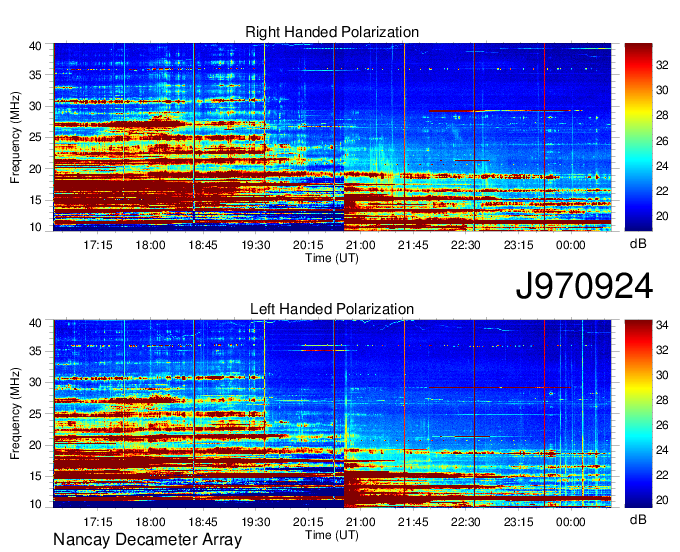Click inside the Left Handed Polarization spectrogram
Viewport: 680px width, 552px height.
pos(332,414)
